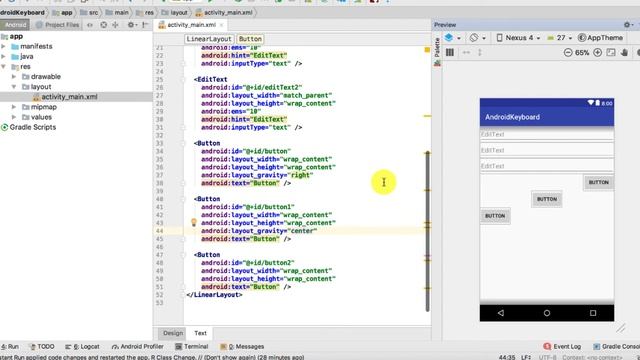The width and height of the screenshot is (640, 360).
Task: Click Button in the editor breadcrumb
Action: [x=250, y=39]
